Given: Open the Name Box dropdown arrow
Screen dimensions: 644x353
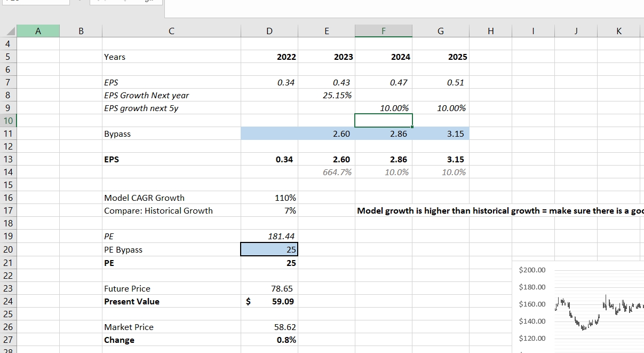Looking at the screenshot, I should pos(79,2).
